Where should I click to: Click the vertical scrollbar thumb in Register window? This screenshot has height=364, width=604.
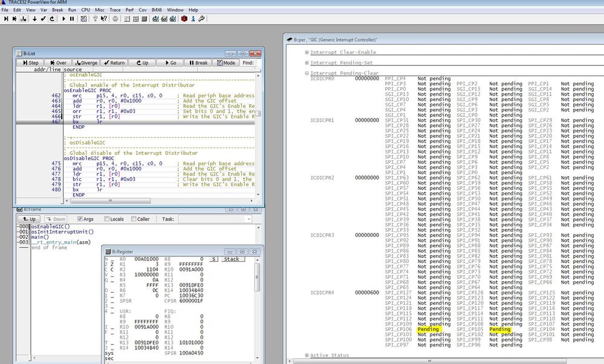(x=258, y=278)
